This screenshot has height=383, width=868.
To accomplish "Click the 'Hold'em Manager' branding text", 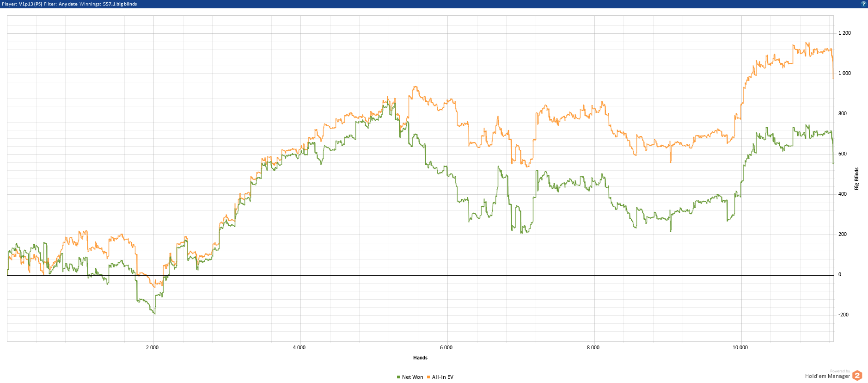I will tap(827, 376).
